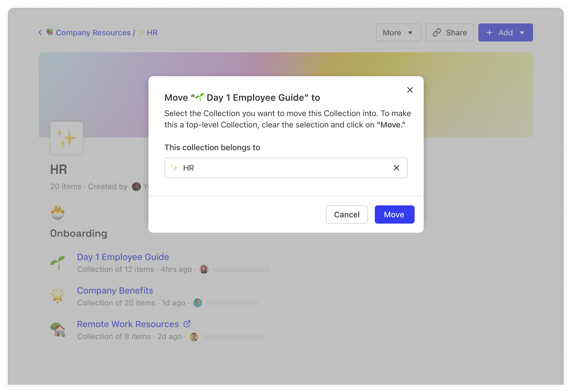Click the star icon beside Company Benefits
571x392 pixels.
(x=58, y=296)
